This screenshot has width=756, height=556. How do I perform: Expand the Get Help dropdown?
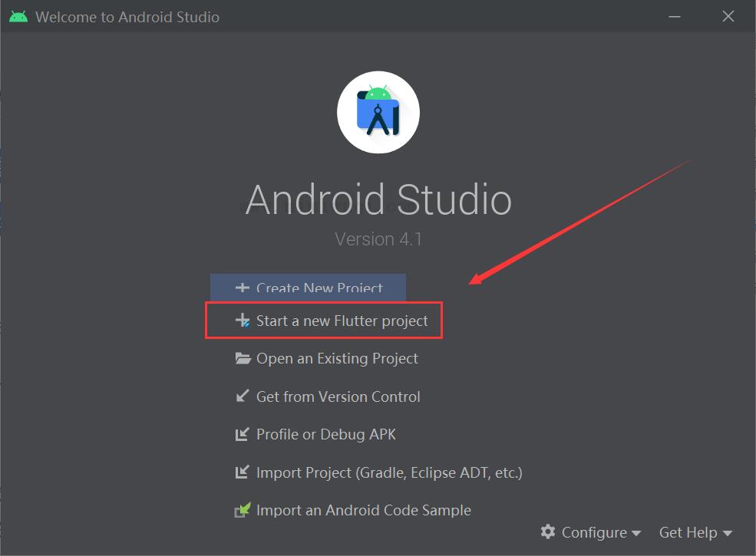[x=695, y=532]
